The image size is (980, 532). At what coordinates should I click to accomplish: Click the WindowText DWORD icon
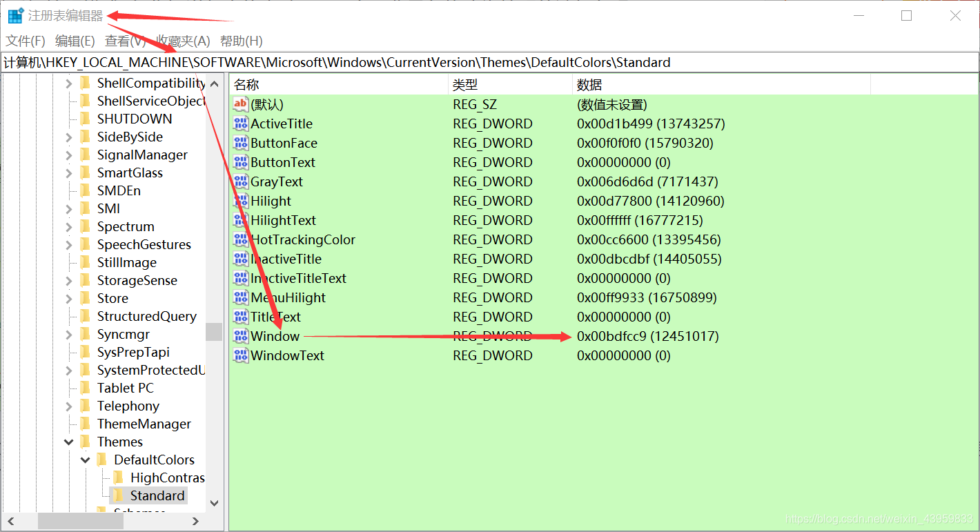(240, 356)
